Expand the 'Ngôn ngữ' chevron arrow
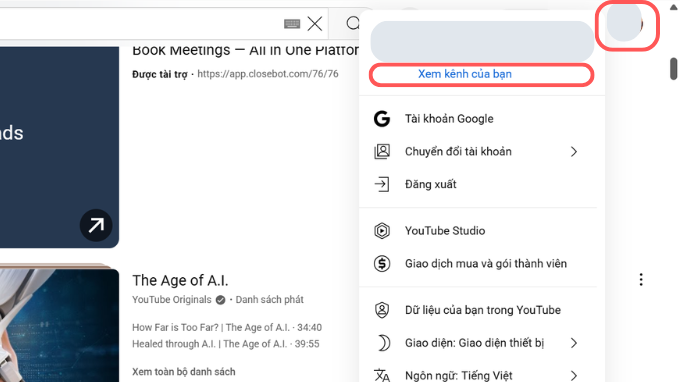680x382 pixels. coord(574,375)
